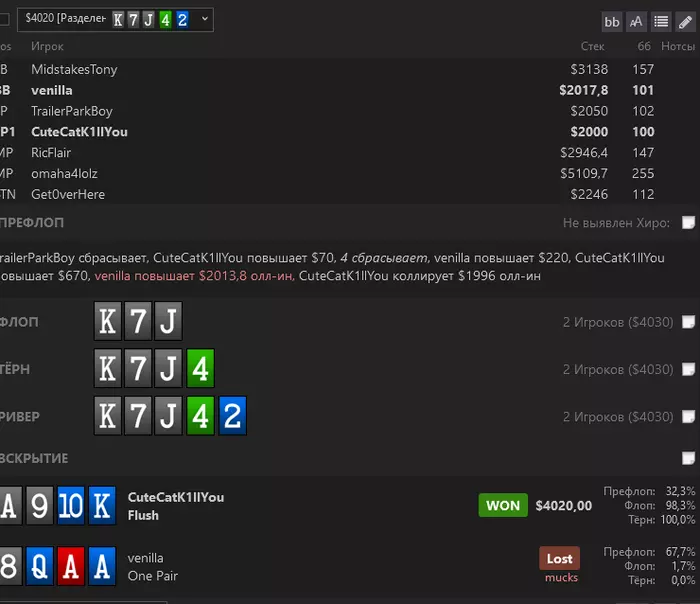This screenshot has width=700, height=604.
Task: Tick the checkbox left of hand selector
Action: pos(4,20)
